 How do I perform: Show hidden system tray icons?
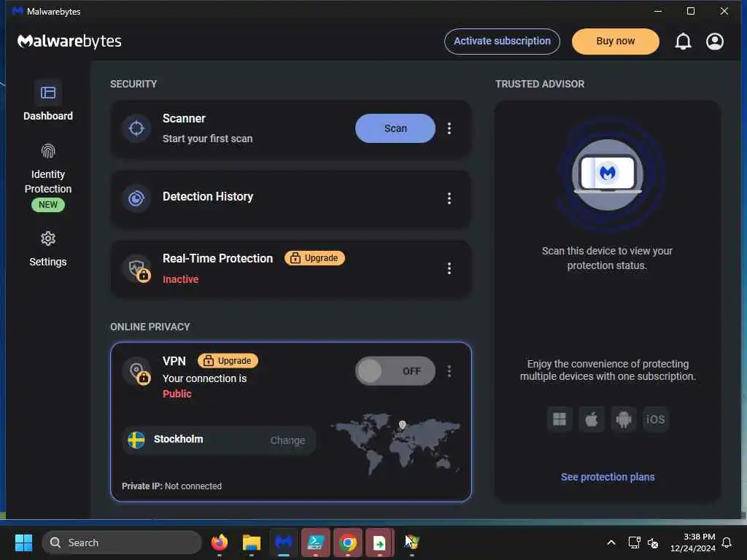611,542
